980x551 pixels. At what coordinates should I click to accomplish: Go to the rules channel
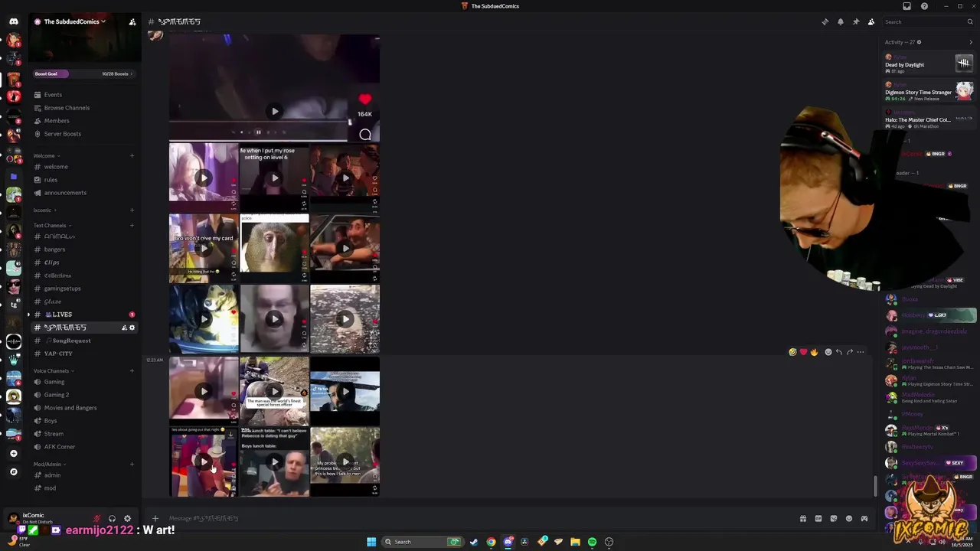coord(84,180)
